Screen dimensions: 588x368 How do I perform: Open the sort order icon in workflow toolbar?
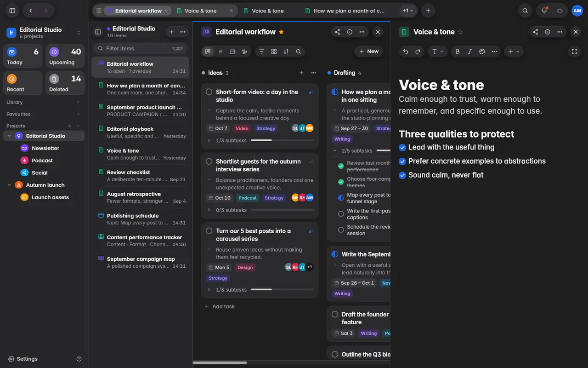[286, 52]
